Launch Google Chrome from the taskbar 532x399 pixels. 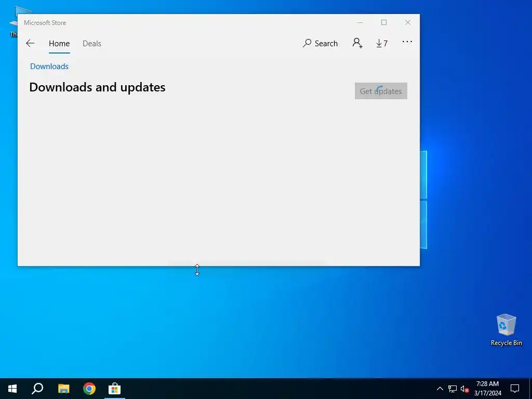(x=89, y=389)
